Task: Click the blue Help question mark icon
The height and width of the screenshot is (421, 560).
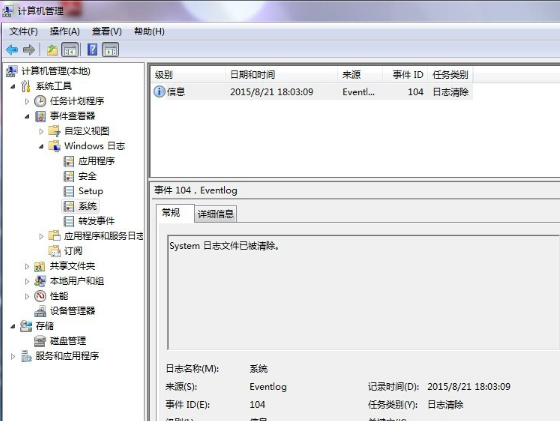Action: [92, 50]
